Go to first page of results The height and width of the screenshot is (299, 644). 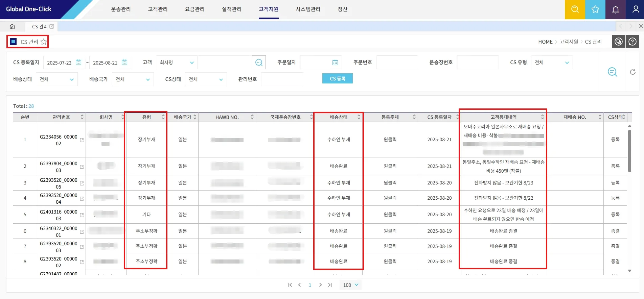[x=290, y=285]
